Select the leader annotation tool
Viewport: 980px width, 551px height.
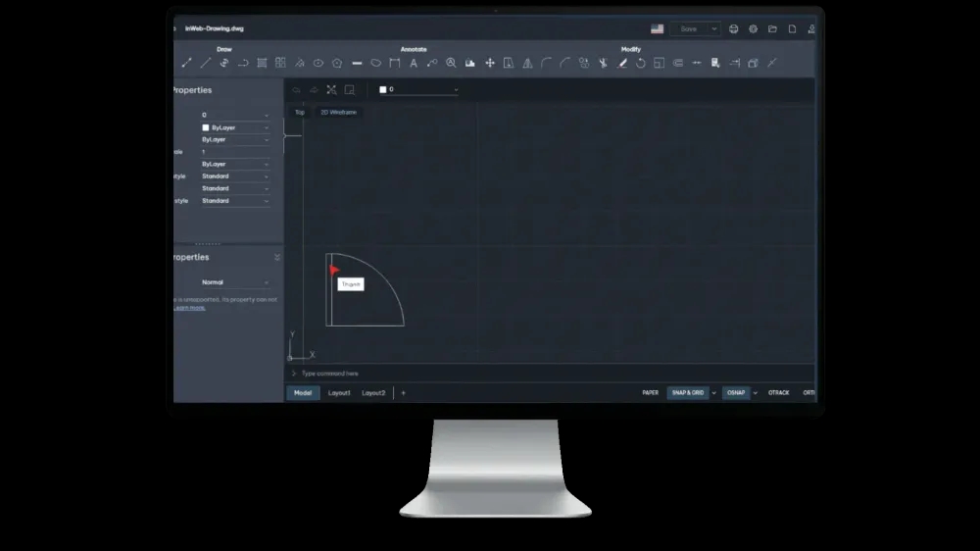(x=432, y=63)
